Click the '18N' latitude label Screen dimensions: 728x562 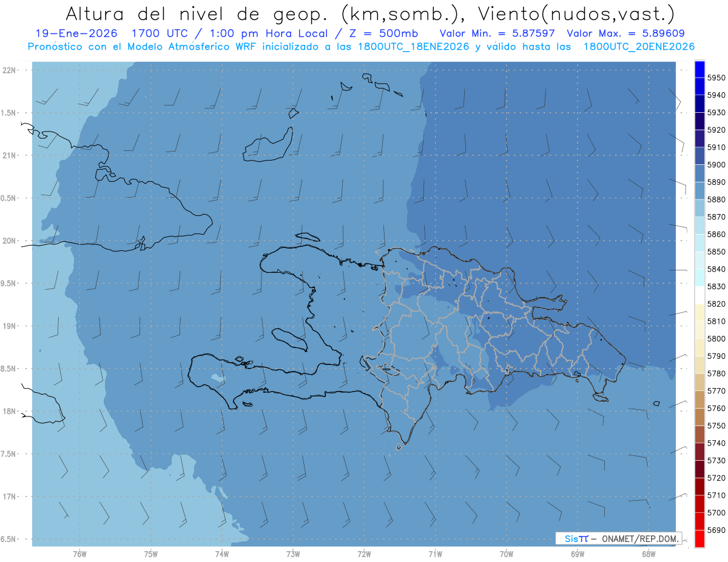pyautogui.click(x=10, y=412)
